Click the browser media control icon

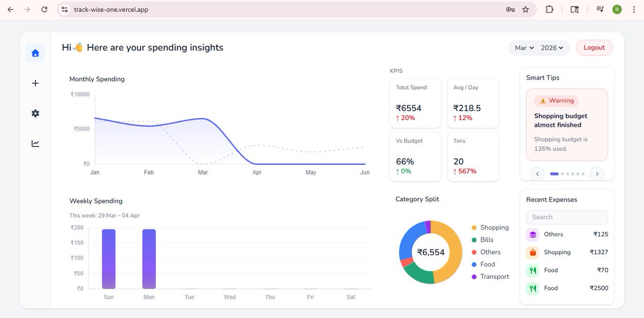click(x=600, y=9)
